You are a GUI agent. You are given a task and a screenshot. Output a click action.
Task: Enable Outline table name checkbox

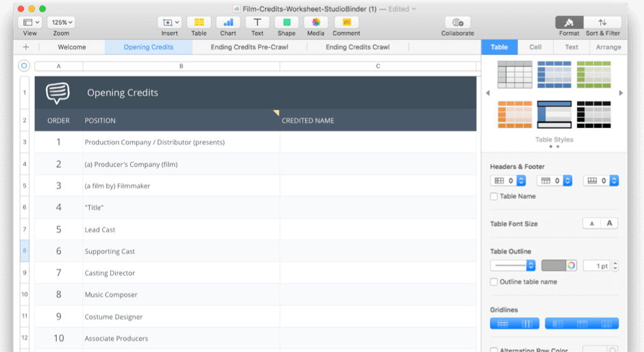494,281
